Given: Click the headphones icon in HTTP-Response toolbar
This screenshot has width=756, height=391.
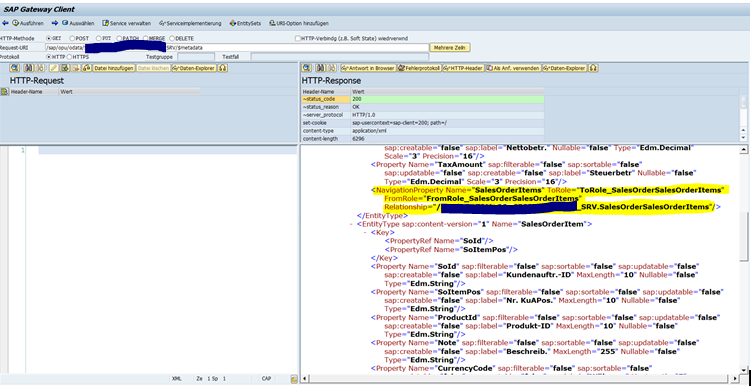Looking at the screenshot, I should click(x=593, y=68).
